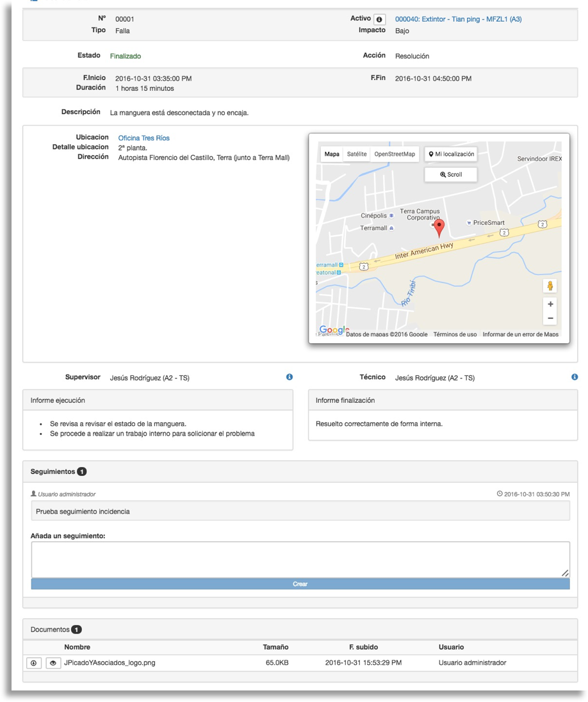The height and width of the screenshot is (702, 588).
Task: Zoom in on the map
Action: click(550, 304)
